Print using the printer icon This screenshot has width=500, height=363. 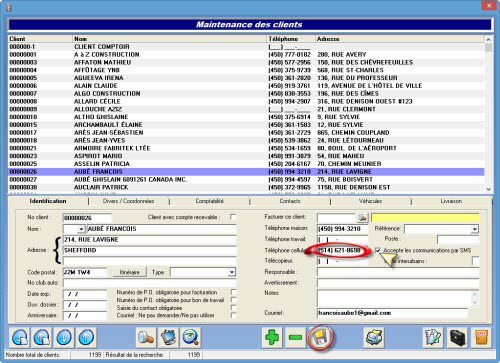click(375, 337)
